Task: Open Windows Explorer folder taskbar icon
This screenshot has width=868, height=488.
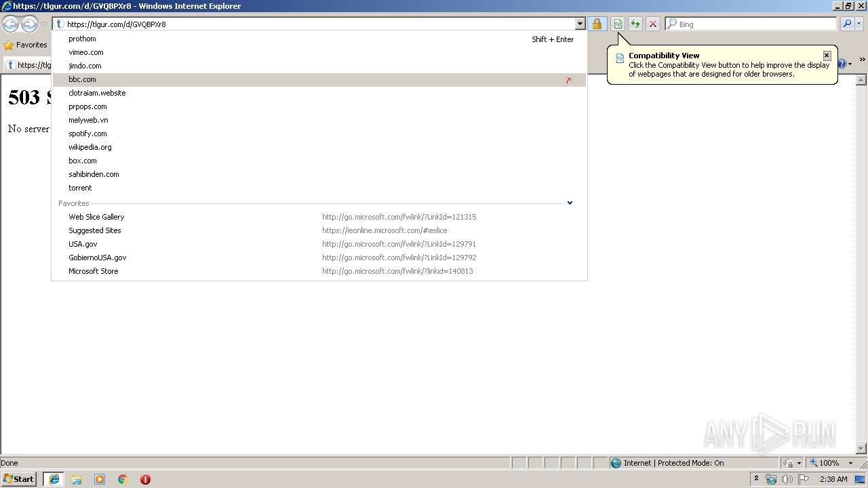Action: (77, 479)
